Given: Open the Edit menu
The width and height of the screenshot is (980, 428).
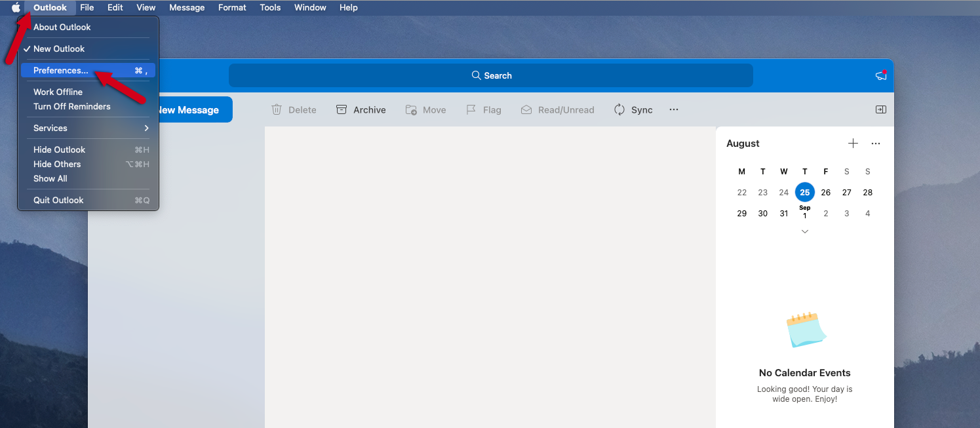Looking at the screenshot, I should click(115, 8).
